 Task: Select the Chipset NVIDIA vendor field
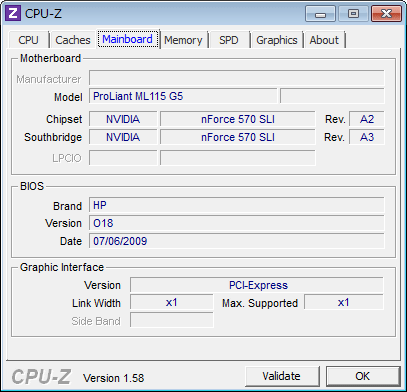coord(123,119)
